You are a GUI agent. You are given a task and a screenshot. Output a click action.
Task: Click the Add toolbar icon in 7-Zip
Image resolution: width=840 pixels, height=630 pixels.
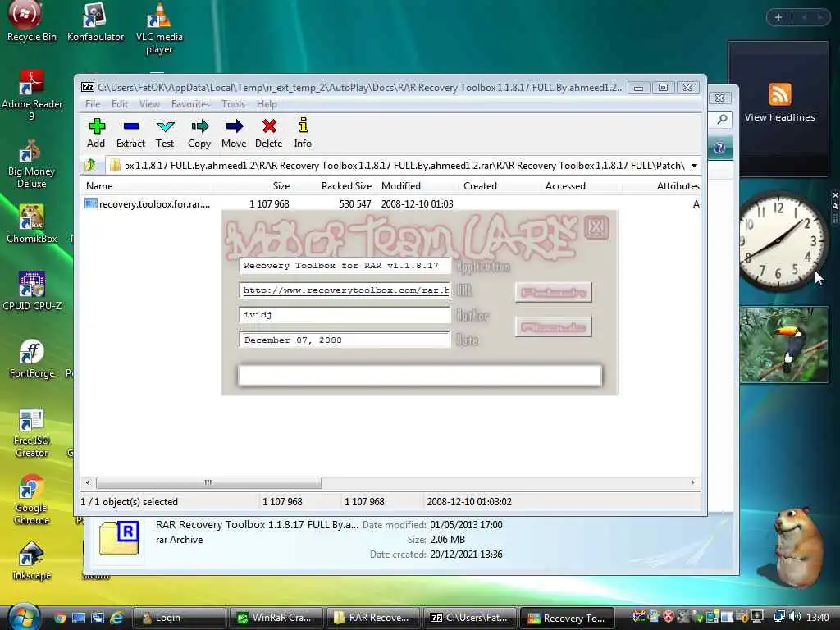click(x=97, y=133)
